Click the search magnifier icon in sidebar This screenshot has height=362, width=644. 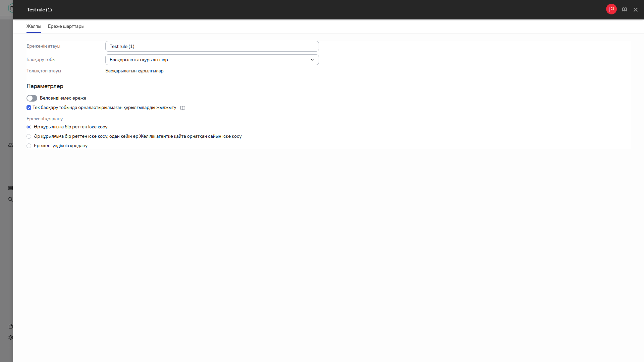click(11, 199)
